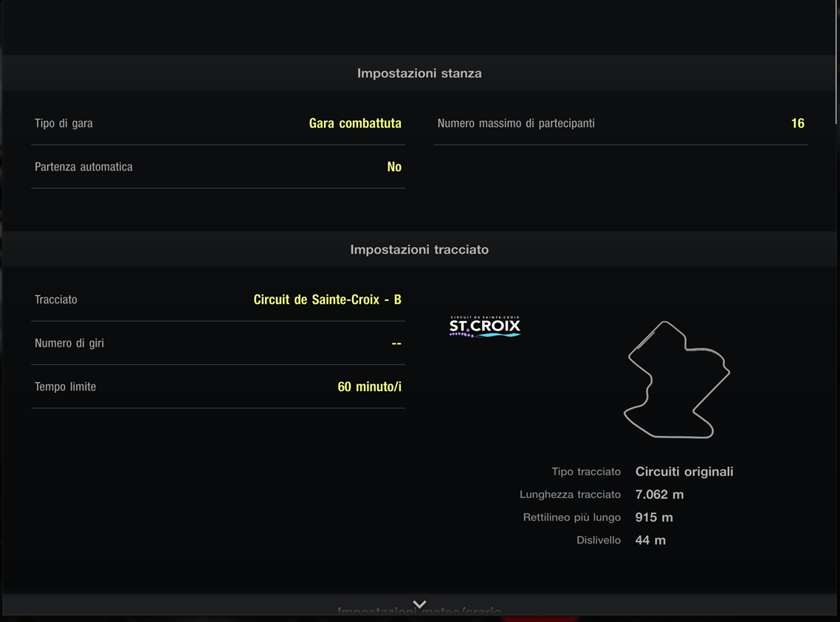Select the Numero di giri dashes value

(396, 343)
